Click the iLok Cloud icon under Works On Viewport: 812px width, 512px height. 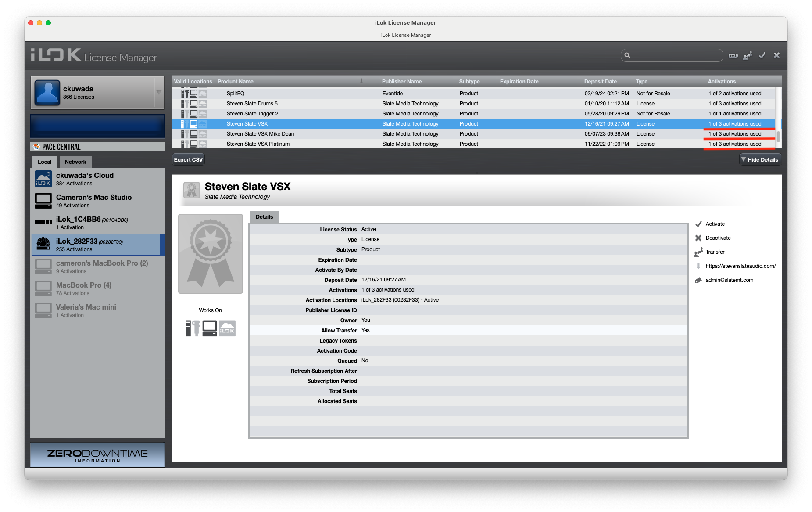pyautogui.click(x=227, y=328)
